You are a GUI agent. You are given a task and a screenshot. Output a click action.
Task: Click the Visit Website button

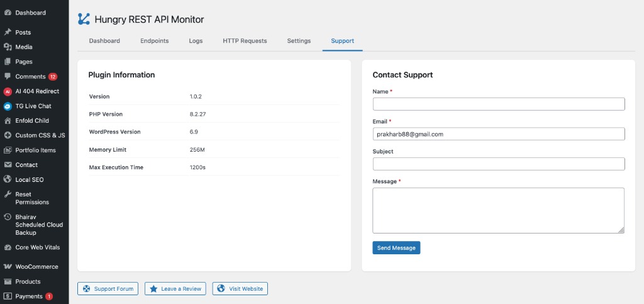click(x=240, y=289)
